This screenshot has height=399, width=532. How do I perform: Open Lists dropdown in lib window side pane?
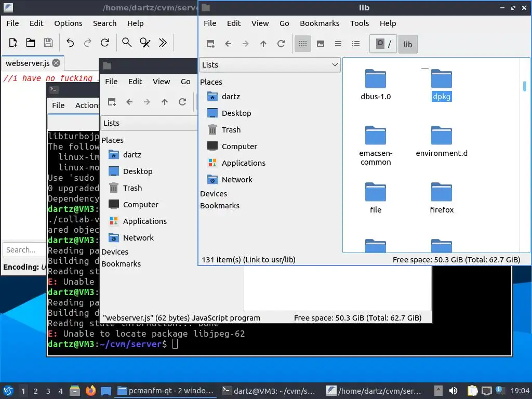[x=270, y=65]
